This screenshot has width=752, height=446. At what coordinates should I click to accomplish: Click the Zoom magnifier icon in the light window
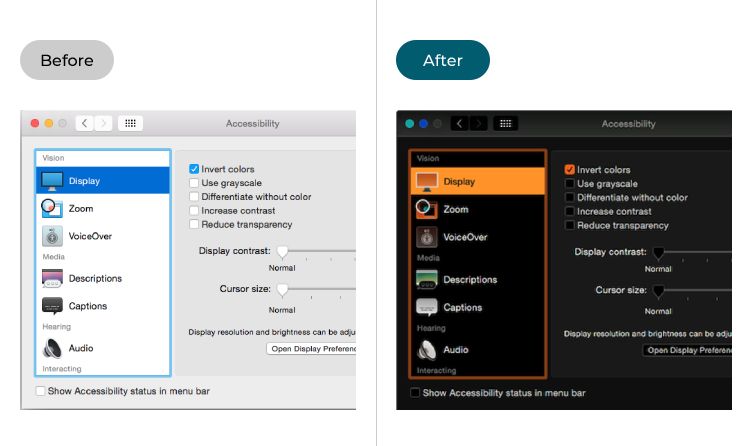point(52,208)
